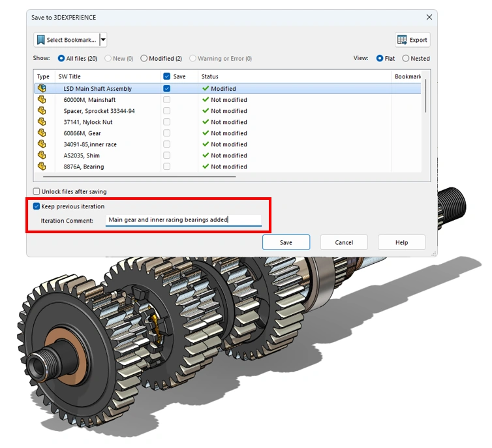Click Not modified status of 60000M, Mainshaft
Image resolution: width=492 pixels, height=448 pixels.
click(x=229, y=100)
